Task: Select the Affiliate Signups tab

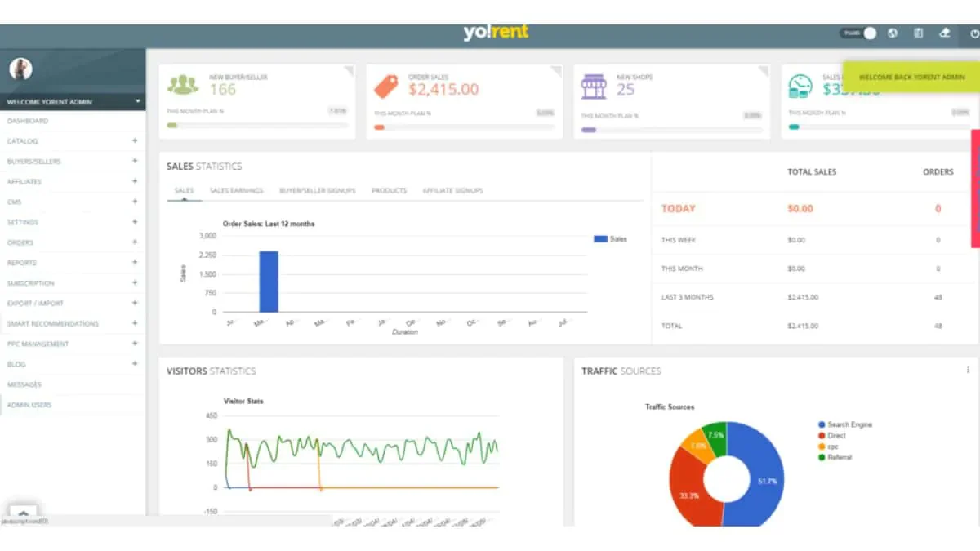Action: tap(452, 191)
